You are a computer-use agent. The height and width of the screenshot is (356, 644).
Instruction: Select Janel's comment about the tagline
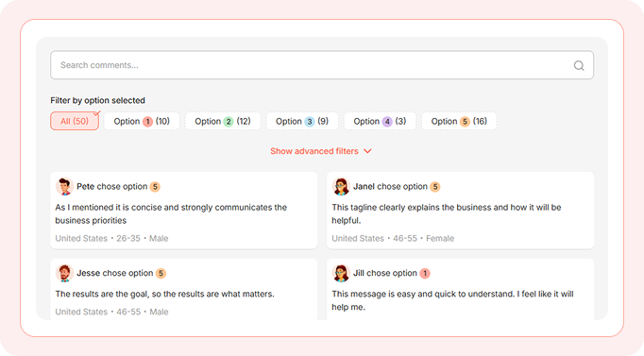coord(447,213)
